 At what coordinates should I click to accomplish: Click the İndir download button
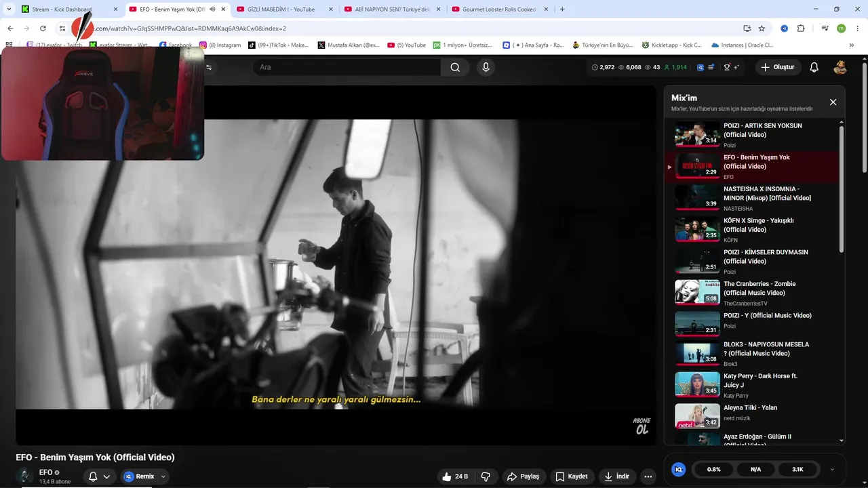click(x=617, y=476)
